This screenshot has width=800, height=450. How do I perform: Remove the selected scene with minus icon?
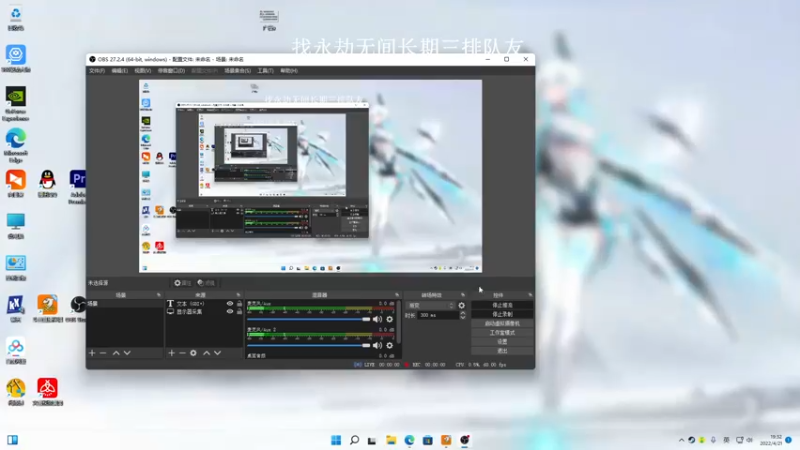click(103, 353)
